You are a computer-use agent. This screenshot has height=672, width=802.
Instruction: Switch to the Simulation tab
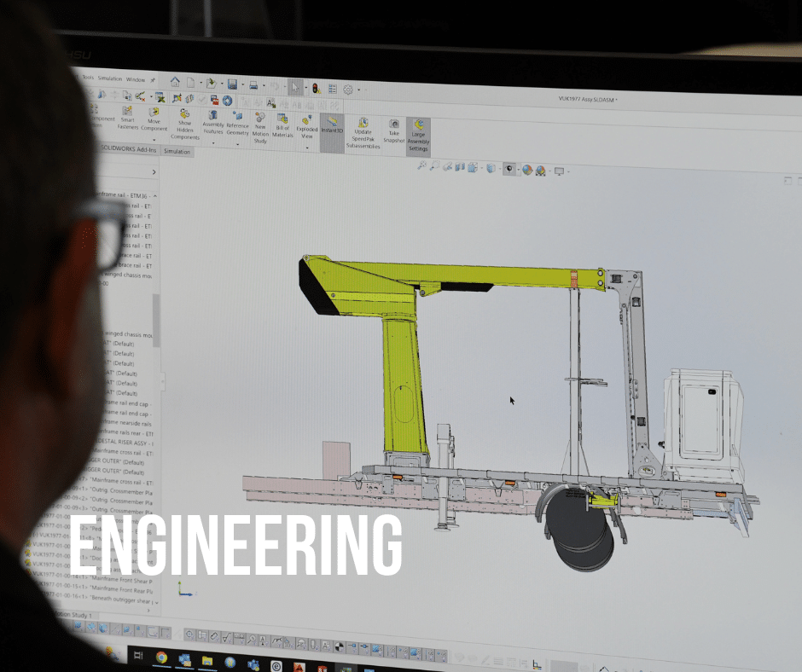[177, 153]
